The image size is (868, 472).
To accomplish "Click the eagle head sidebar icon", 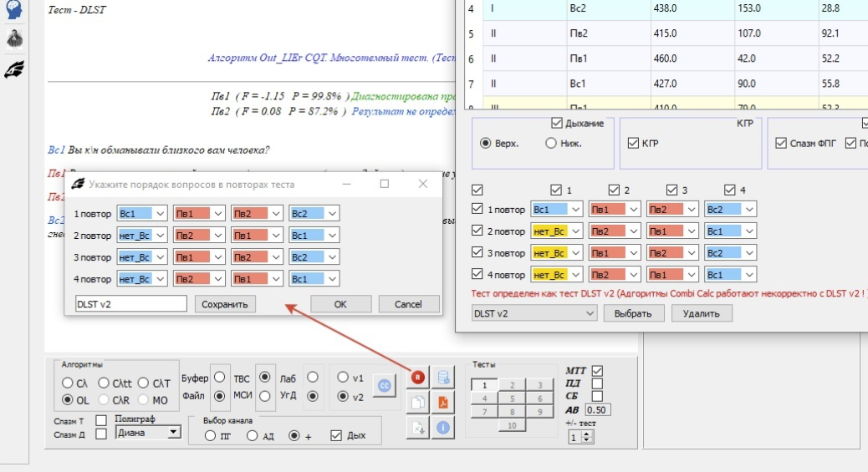I will [x=13, y=69].
